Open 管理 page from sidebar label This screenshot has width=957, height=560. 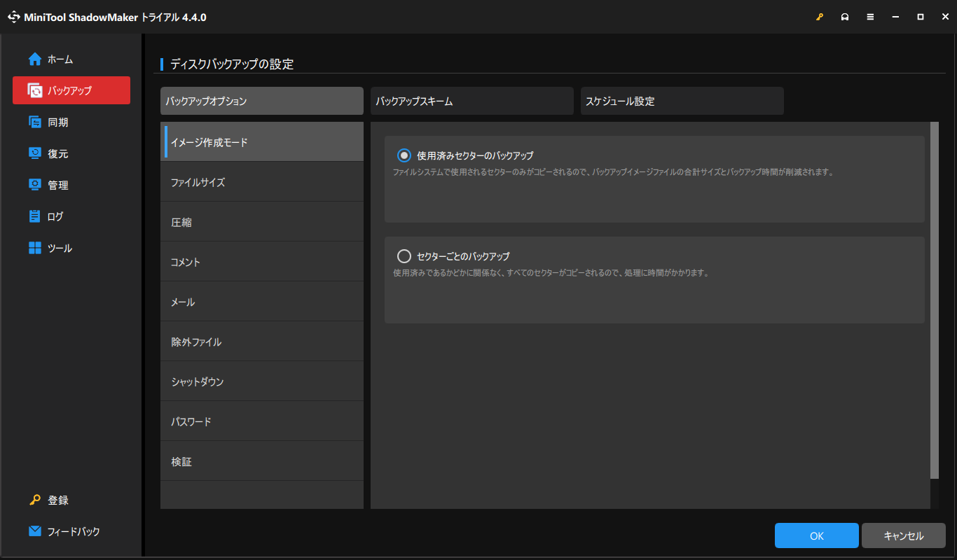(x=58, y=185)
